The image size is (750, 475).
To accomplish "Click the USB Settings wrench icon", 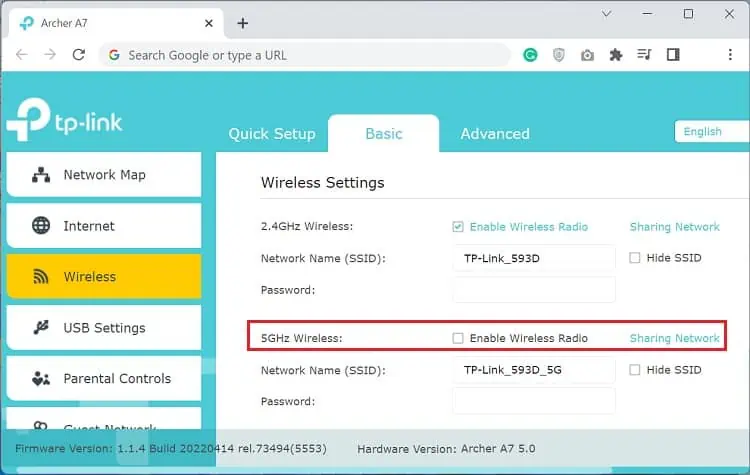I will point(41,328).
